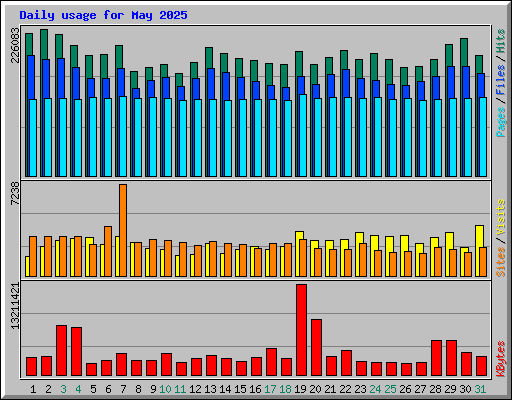Click day label 26 on the x-axis
Viewport: 512px width, 400px height.
click(405, 389)
